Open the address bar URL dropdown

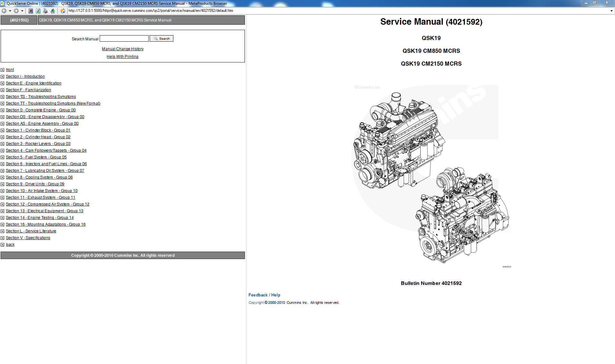[x=611, y=11]
